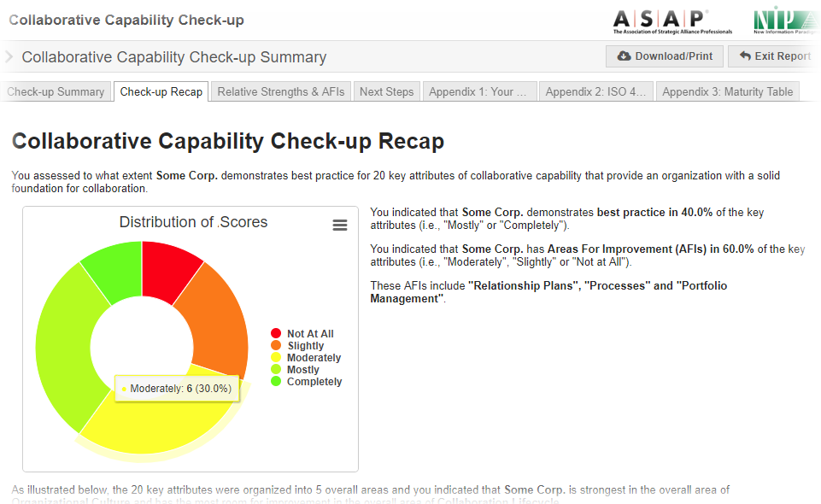Open the Appendix 1 tab
Image resolution: width=821 pixels, height=504 pixels.
(x=478, y=91)
